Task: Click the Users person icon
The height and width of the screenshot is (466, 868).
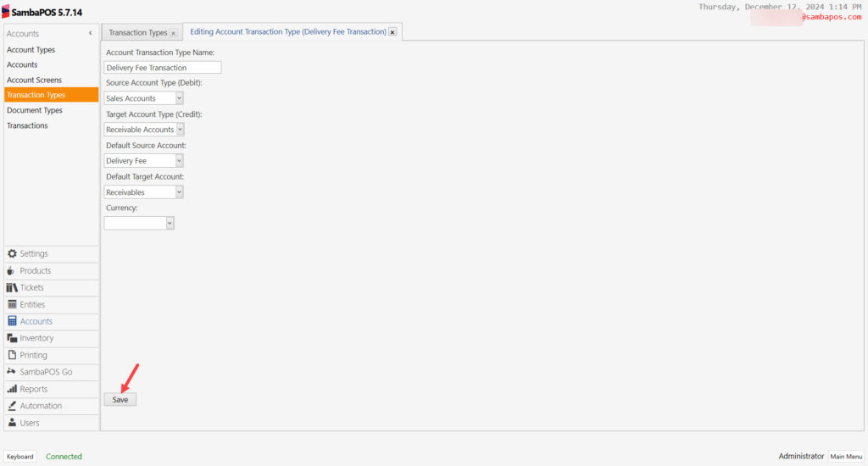Action: pos(12,422)
